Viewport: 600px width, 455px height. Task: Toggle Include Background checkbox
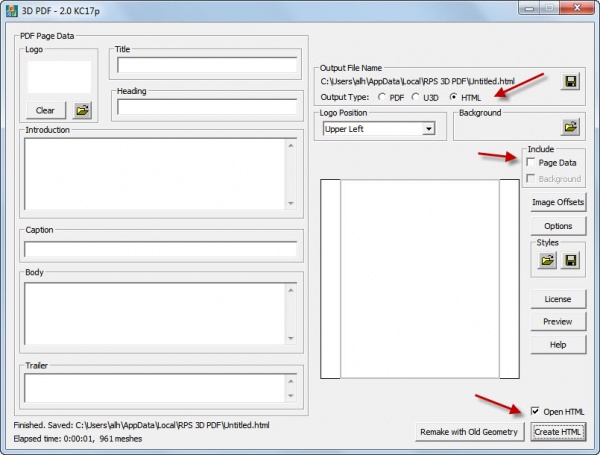(x=531, y=178)
